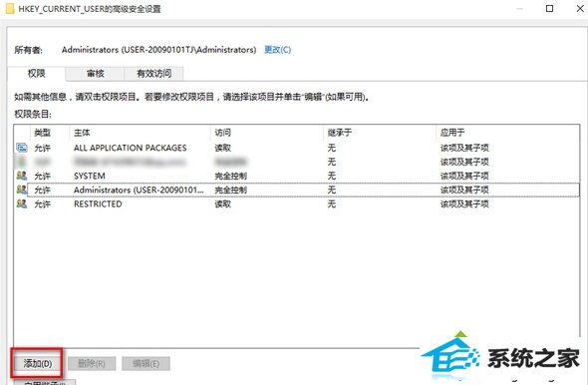The image size is (588, 385).
Task: Switch to the 有效访问 tab
Action: point(154,74)
